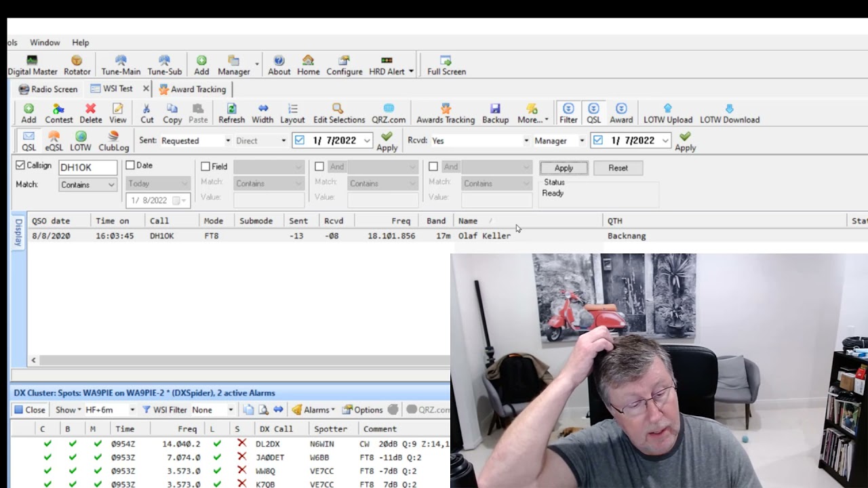Open the HF+6m band dropdown
This screenshot has width=868, height=488.
[x=110, y=410]
